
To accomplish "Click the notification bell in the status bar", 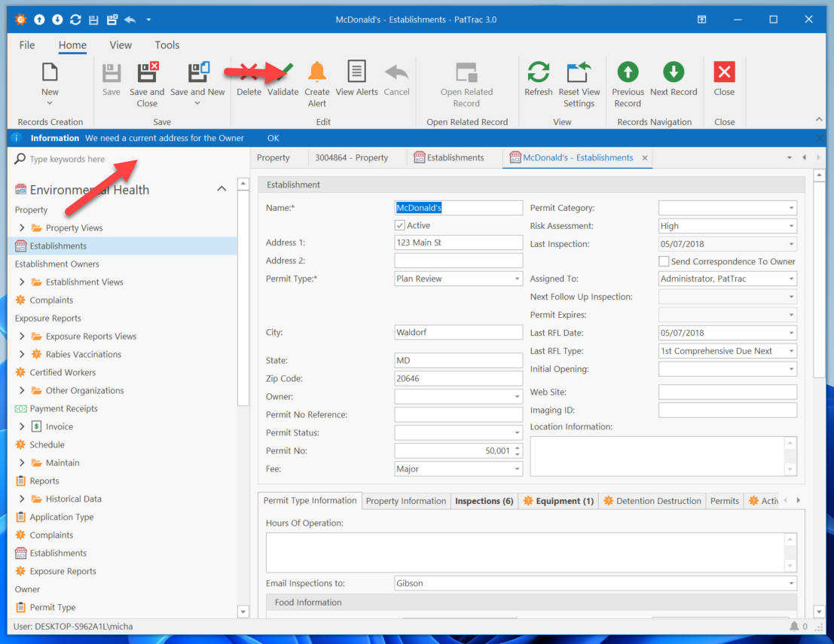I will click(x=794, y=627).
